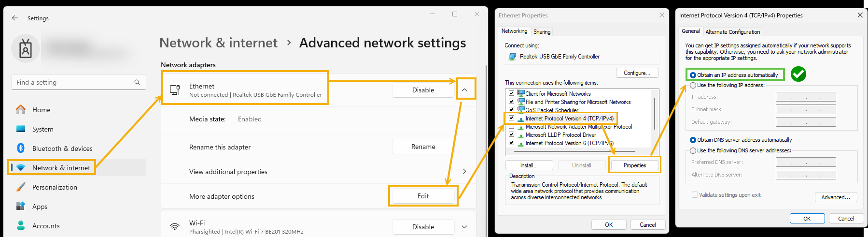Toggle File and Printer Sharing checkbox
Viewport: 868px width, 237px height.
click(x=511, y=102)
